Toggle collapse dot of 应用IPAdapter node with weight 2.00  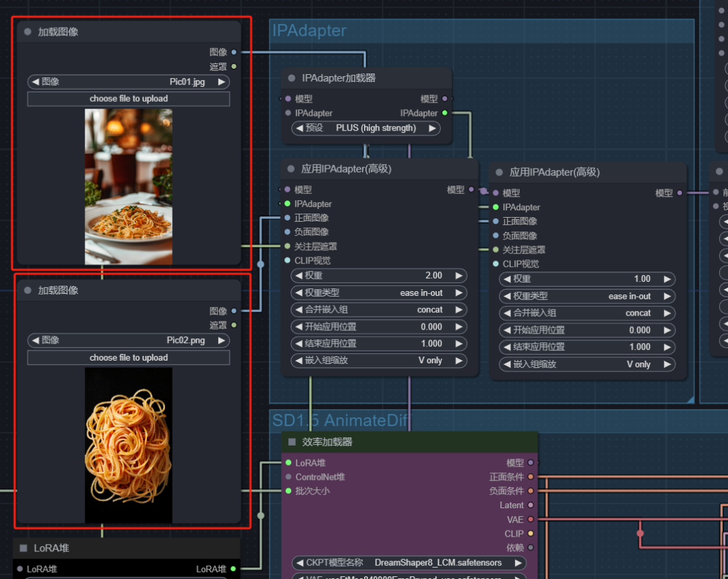pyautogui.click(x=291, y=169)
